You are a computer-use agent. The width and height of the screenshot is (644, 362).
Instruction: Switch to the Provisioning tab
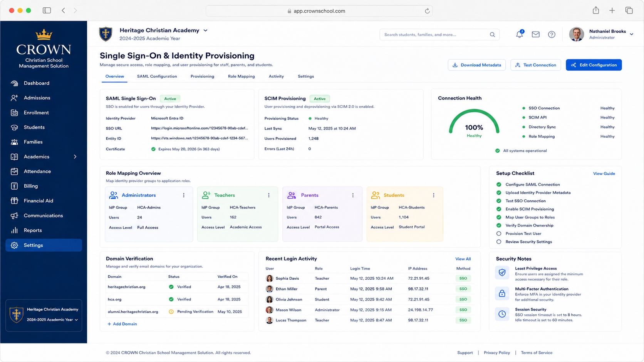tap(202, 77)
